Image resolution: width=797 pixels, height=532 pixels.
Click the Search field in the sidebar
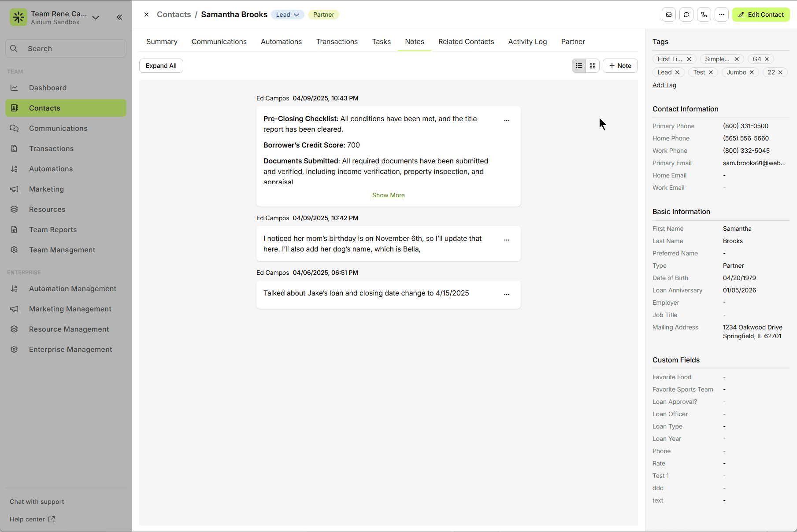pos(65,48)
